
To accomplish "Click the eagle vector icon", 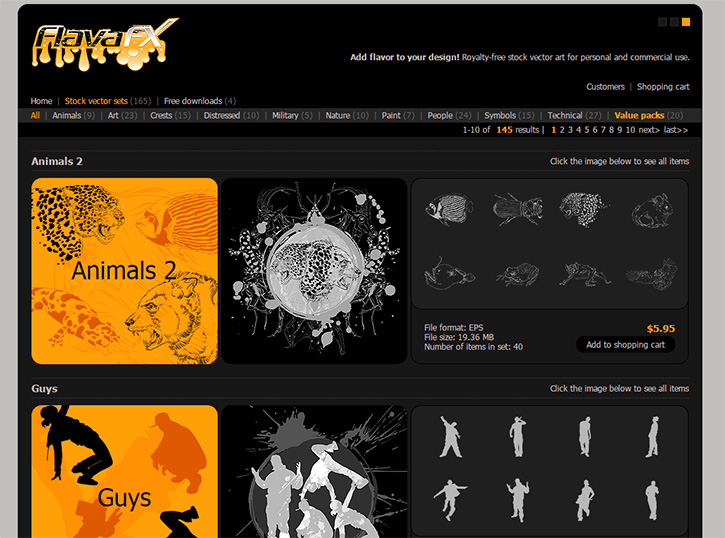I will (652, 275).
